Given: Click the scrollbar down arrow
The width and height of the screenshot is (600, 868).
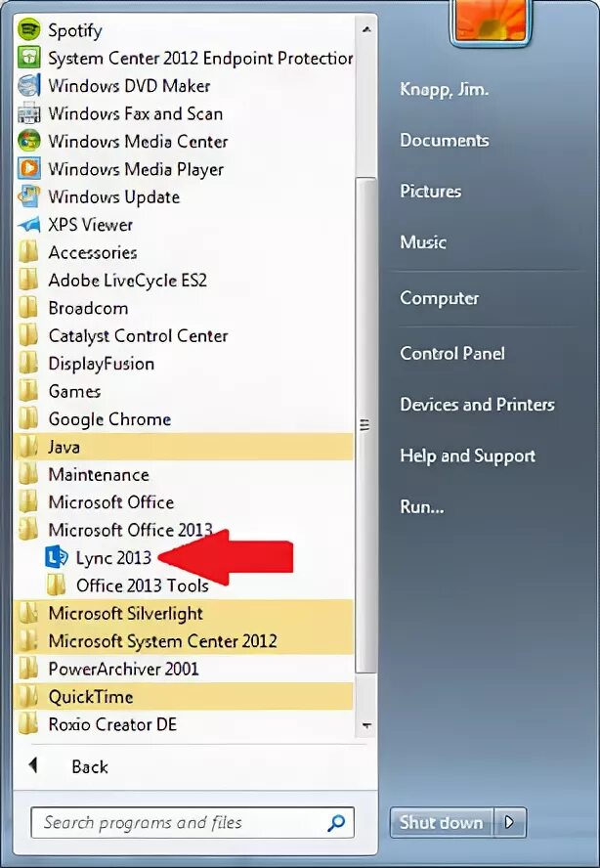Looking at the screenshot, I should 365,724.
